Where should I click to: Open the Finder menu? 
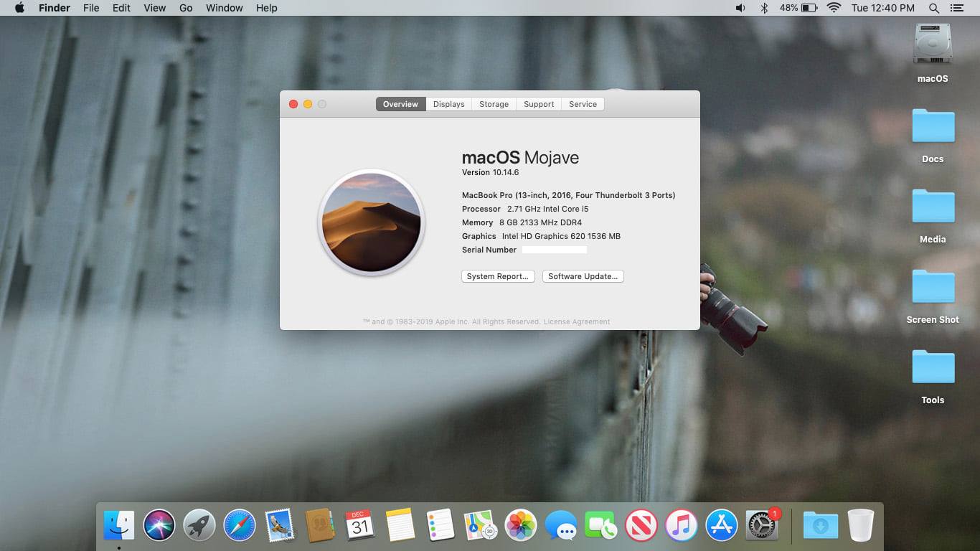[55, 8]
